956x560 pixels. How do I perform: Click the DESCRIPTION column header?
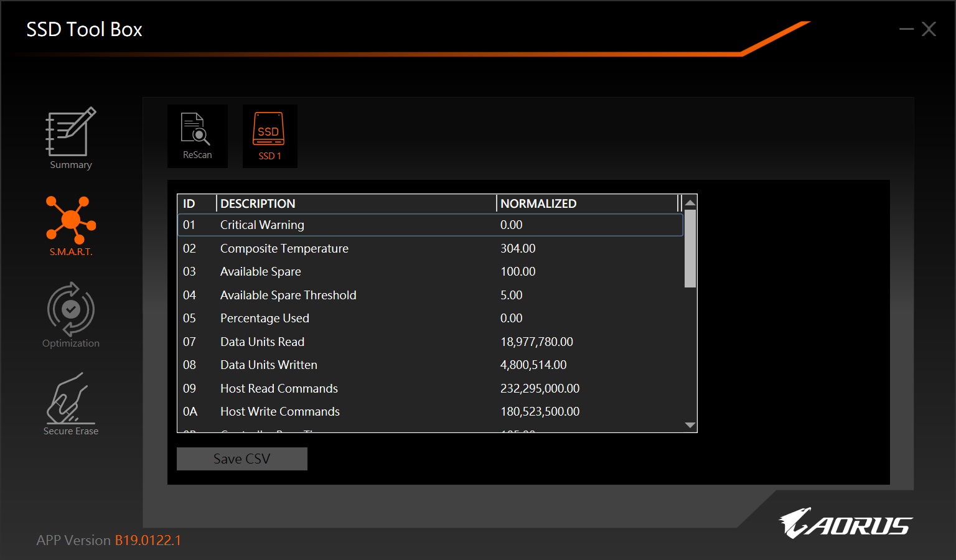click(x=356, y=203)
